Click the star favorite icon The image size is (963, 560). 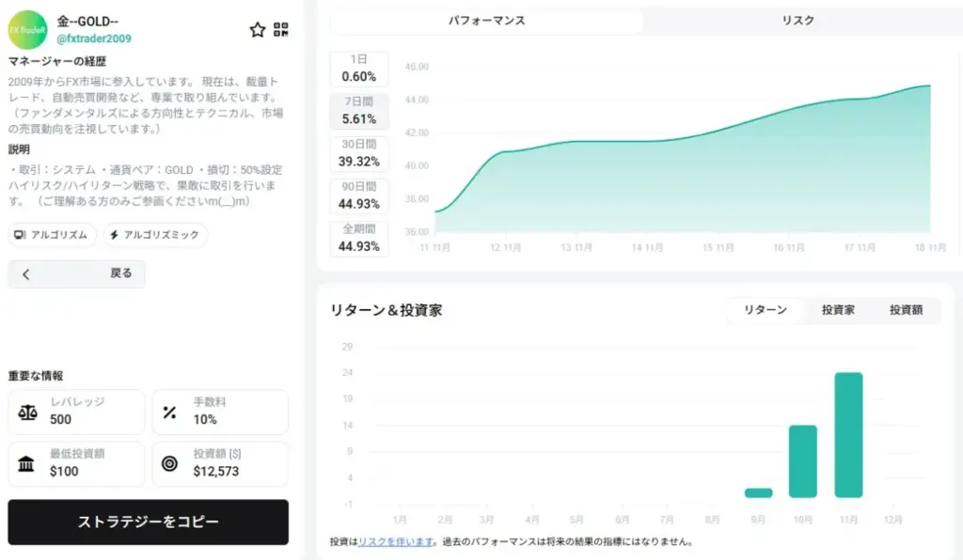(x=257, y=30)
